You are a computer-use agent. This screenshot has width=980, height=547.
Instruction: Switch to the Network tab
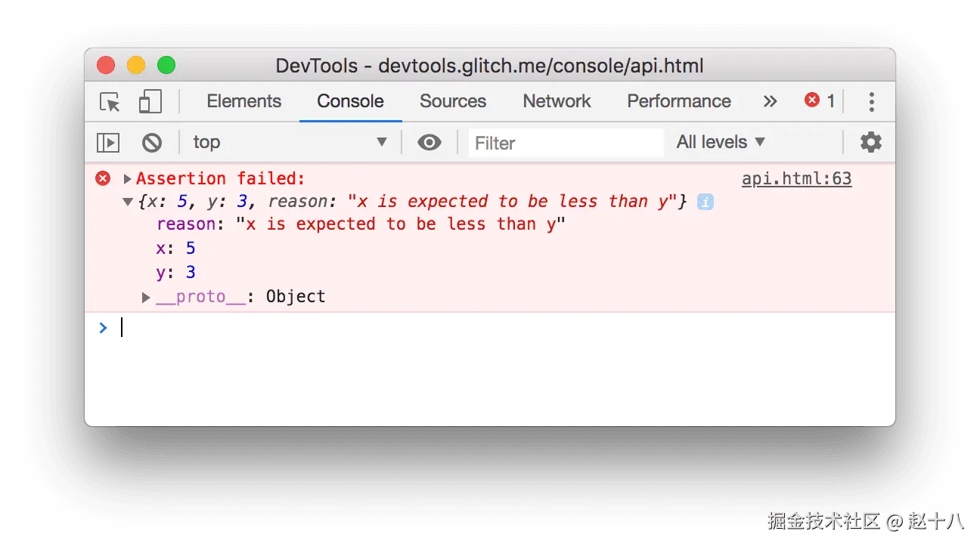pyautogui.click(x=557, y=101)
